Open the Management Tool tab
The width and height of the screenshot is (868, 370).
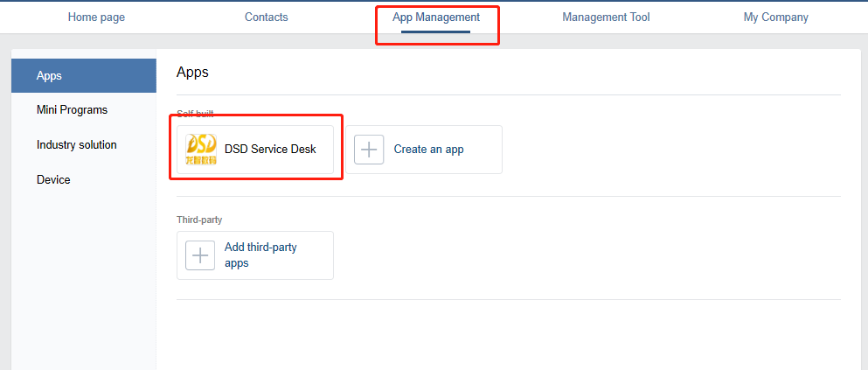tap(606, 17)
